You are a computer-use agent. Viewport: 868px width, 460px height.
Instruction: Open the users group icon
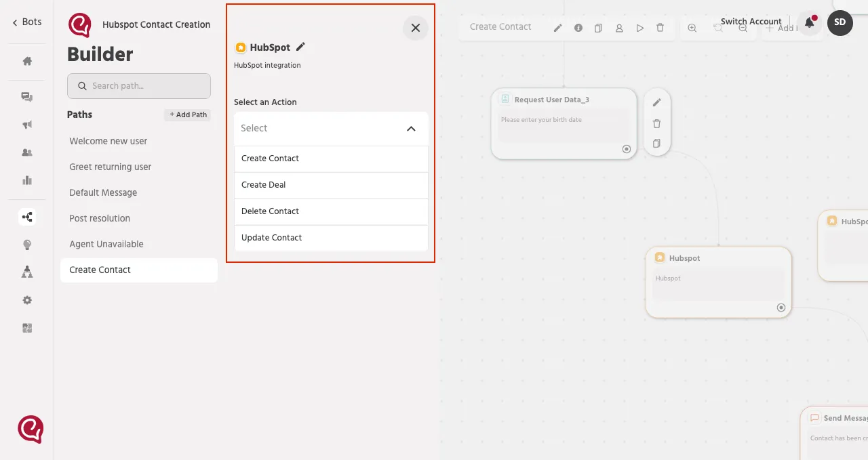pos(27,152)
